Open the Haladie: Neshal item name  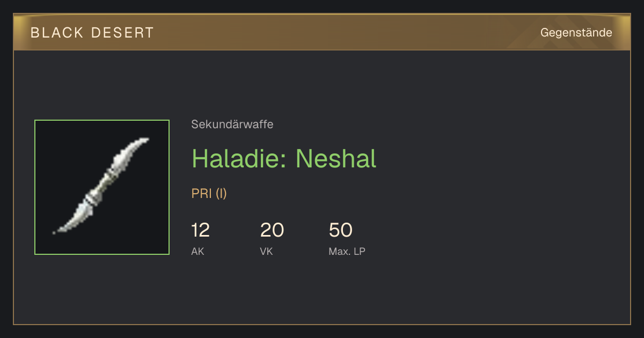[284, 158]
